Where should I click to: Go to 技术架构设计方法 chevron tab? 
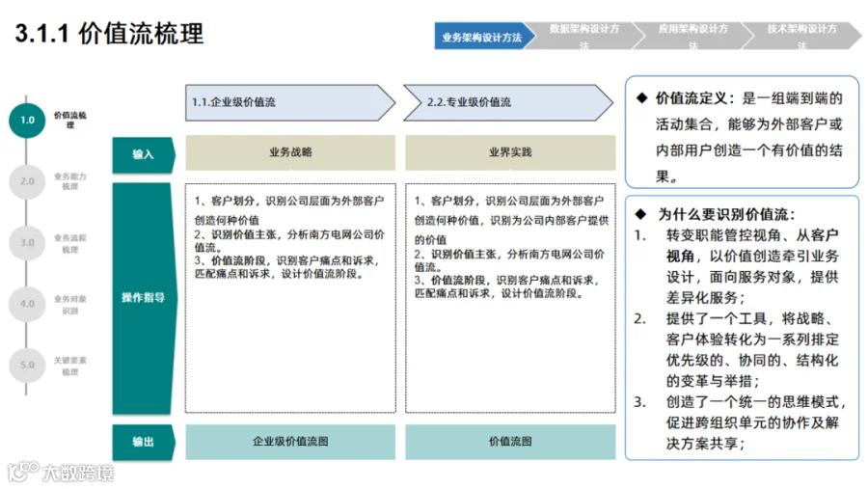coord(801,36)
